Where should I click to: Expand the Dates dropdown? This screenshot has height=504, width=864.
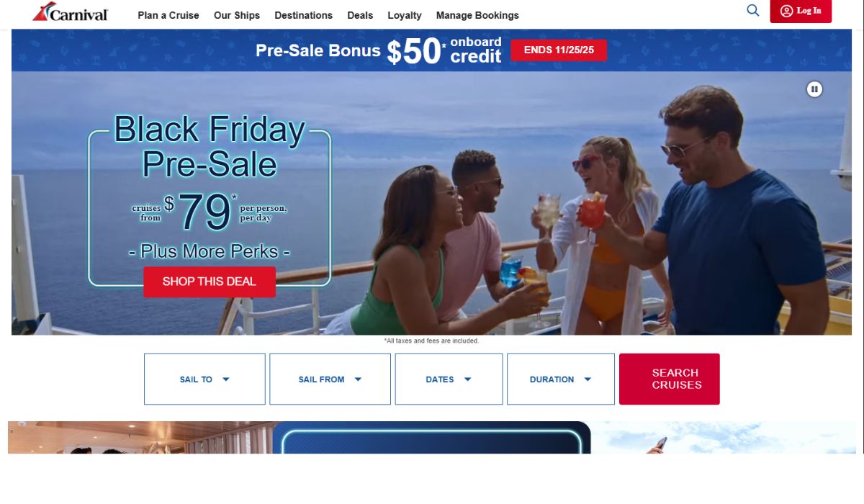pyautogui.click(x=449, y=379)
